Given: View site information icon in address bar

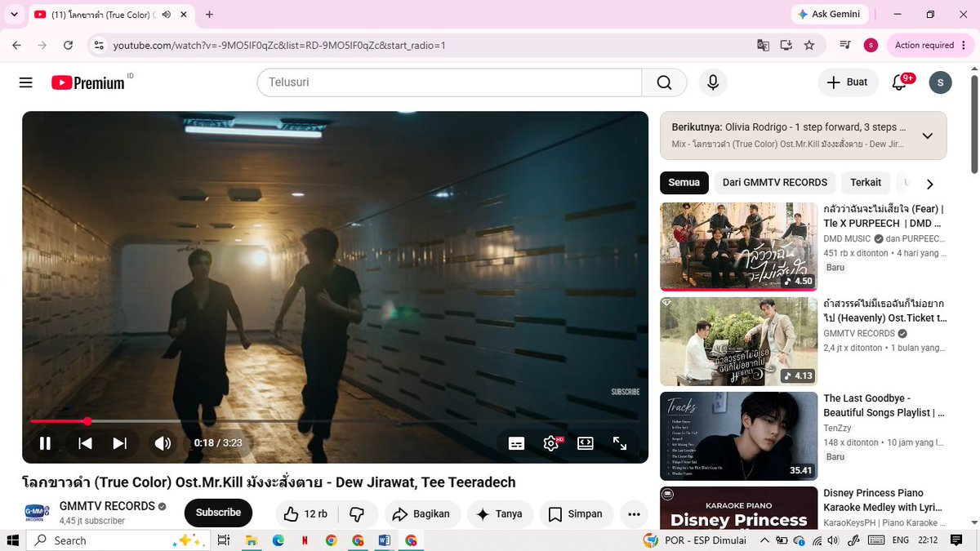Looking at the screenshot, I should [98, 46].
